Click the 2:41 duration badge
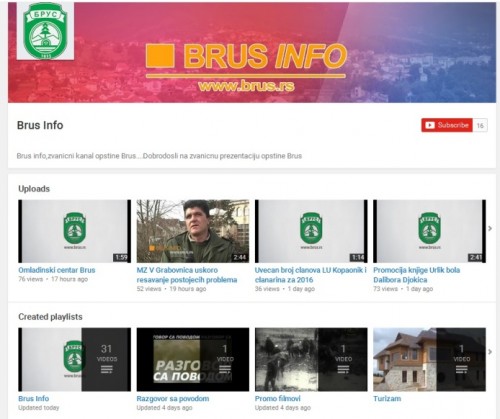500x419 pixels. 476,257
